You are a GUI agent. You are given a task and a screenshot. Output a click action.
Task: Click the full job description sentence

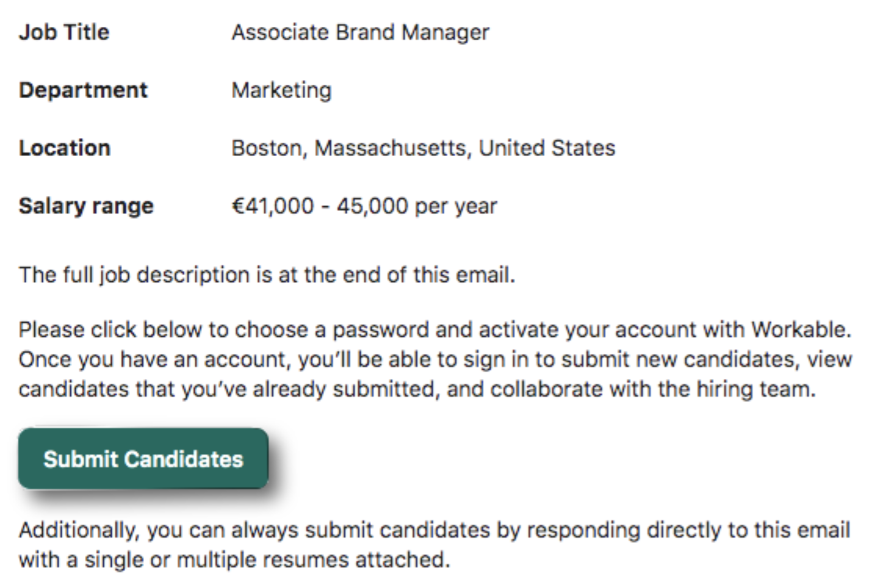(x=267, y=274)
